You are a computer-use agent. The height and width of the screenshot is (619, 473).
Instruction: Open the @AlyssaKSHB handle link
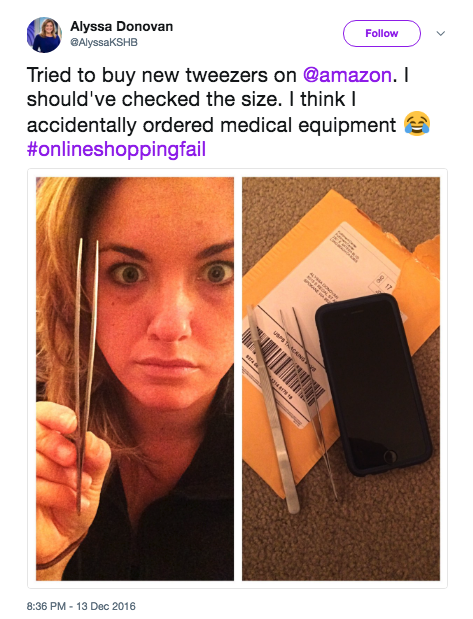coord(104,42)
